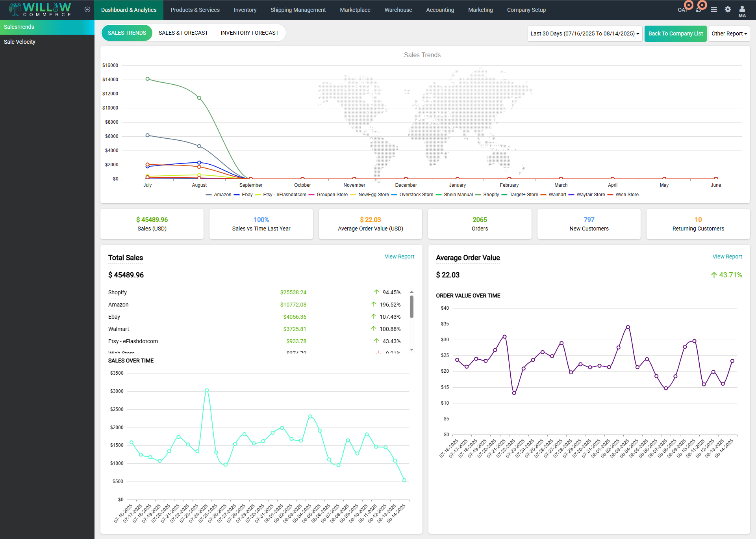The height and width of the screenshot is (539, 756).
Task: Collapse the sidebar with the arrow icon
Action: (x=87, y=9)
